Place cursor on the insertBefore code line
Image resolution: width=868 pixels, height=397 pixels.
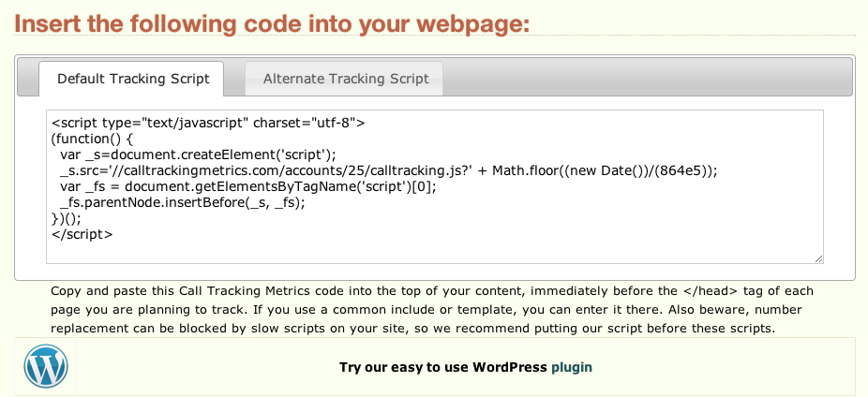182,201
